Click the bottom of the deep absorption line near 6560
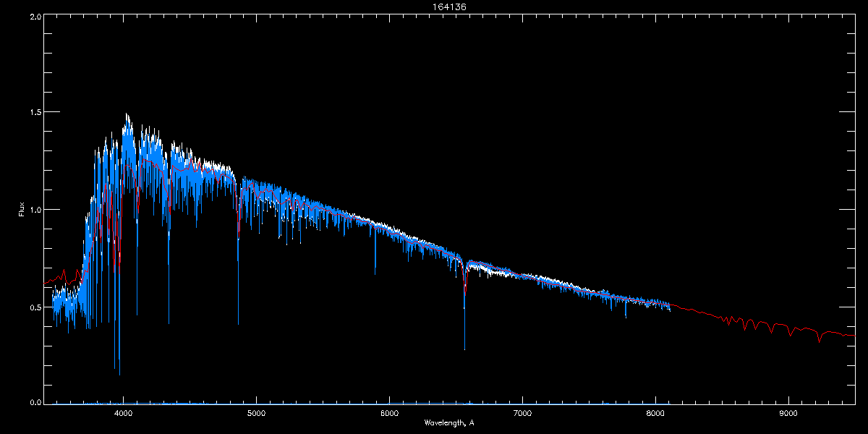Screen dimensions: 868x434 [464, 349]
